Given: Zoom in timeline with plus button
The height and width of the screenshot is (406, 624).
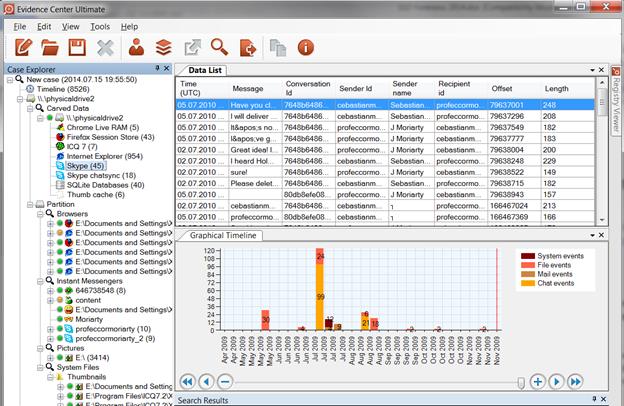Looking at the screenshot, I should coord(538,382).
